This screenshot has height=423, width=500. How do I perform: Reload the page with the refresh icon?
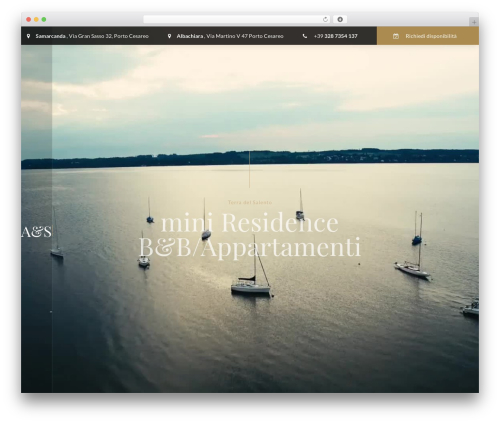point(325,19)
